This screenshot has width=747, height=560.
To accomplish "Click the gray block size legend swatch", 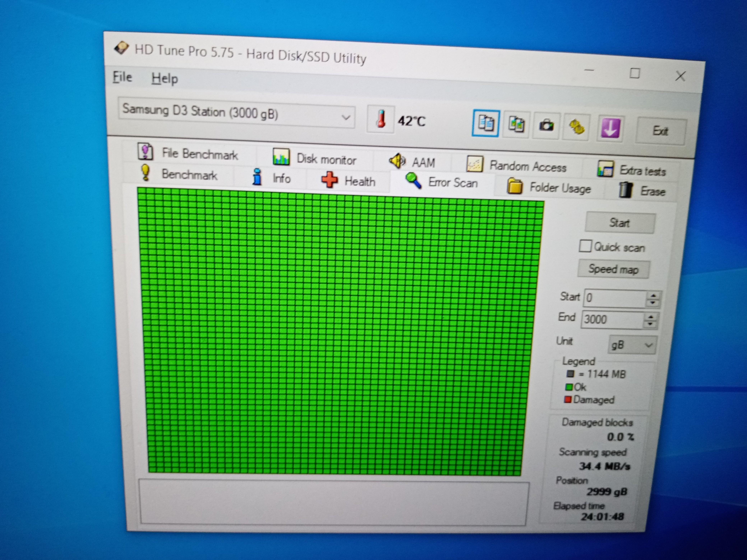I will (570, 374).
